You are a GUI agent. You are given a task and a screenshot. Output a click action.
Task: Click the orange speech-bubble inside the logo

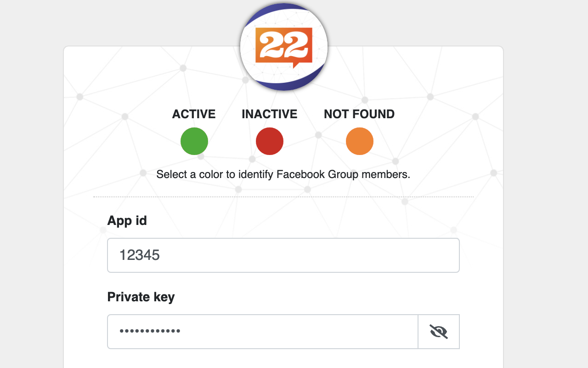pyautogui.click(x=283, y=46)
